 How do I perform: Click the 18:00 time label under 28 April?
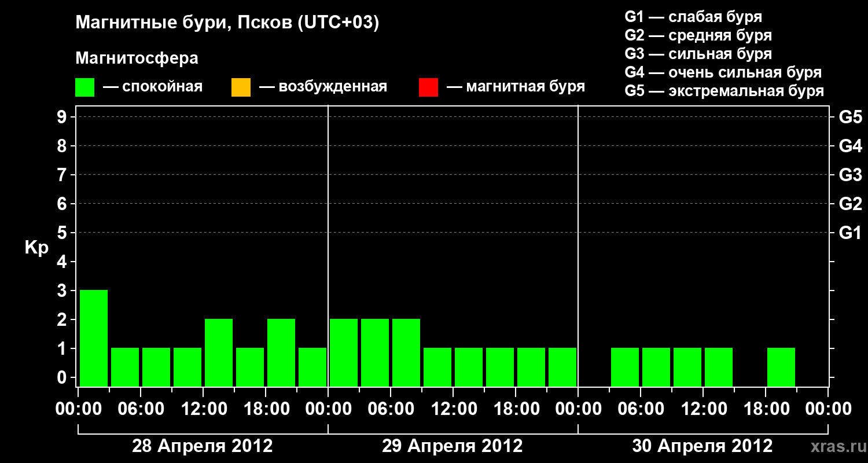coord(266,409)
